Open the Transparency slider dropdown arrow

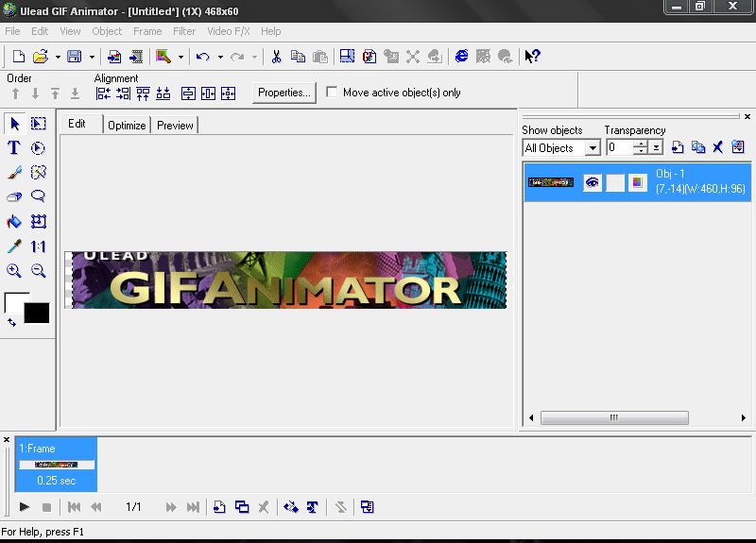point(656,147)
